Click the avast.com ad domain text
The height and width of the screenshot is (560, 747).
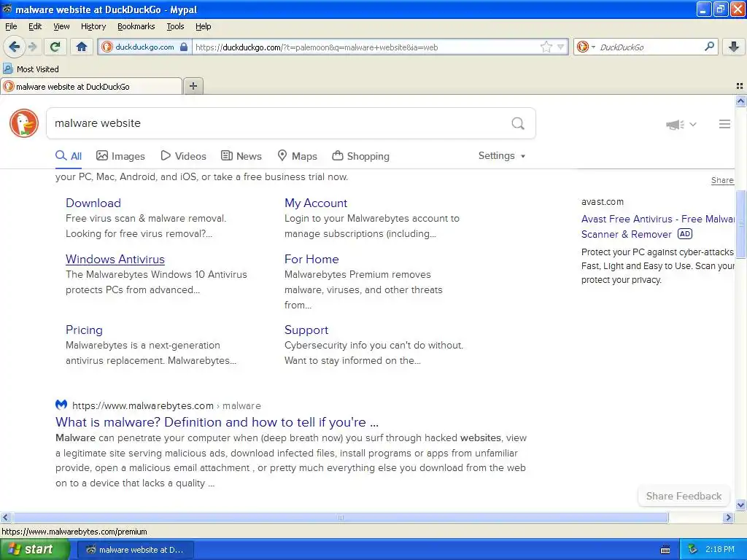602,202
